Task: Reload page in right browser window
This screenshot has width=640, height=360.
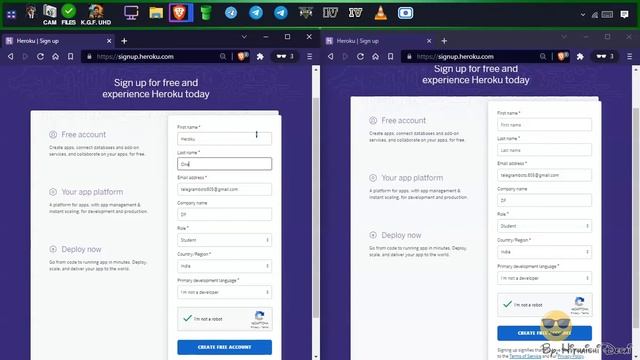Action: [x=360, y=56]
